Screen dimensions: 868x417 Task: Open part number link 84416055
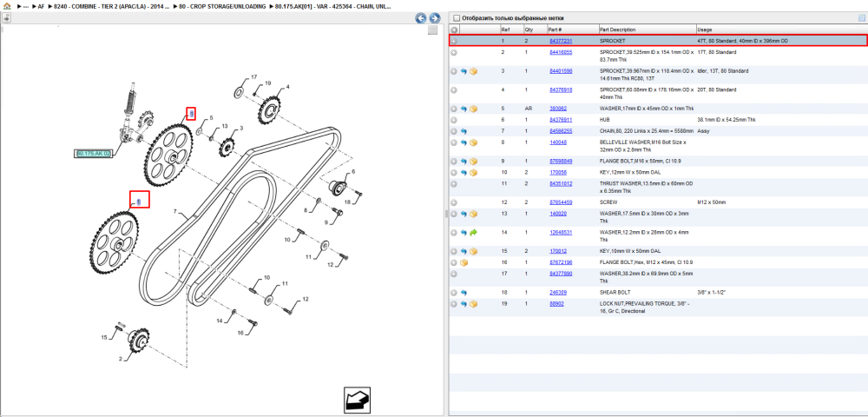coord(560,53)
